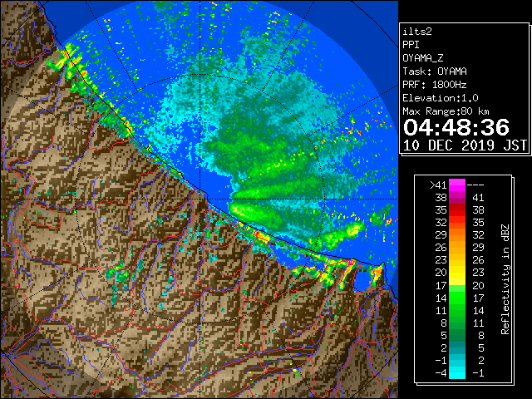Viewport: 532px width, 399px height.
Task: Click the cyan -4 dBZ legend swatch
Action: 457,372
